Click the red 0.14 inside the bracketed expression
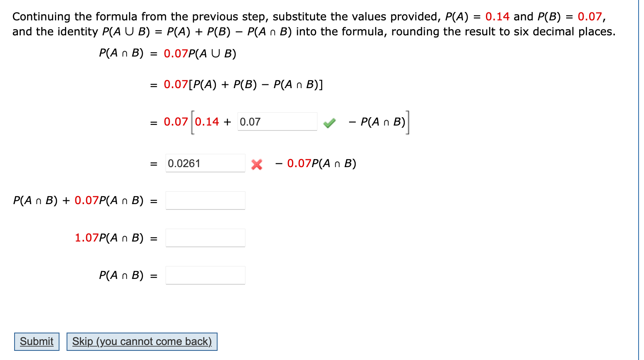Viewport: 644px width, 360px height. click(207, 121)
